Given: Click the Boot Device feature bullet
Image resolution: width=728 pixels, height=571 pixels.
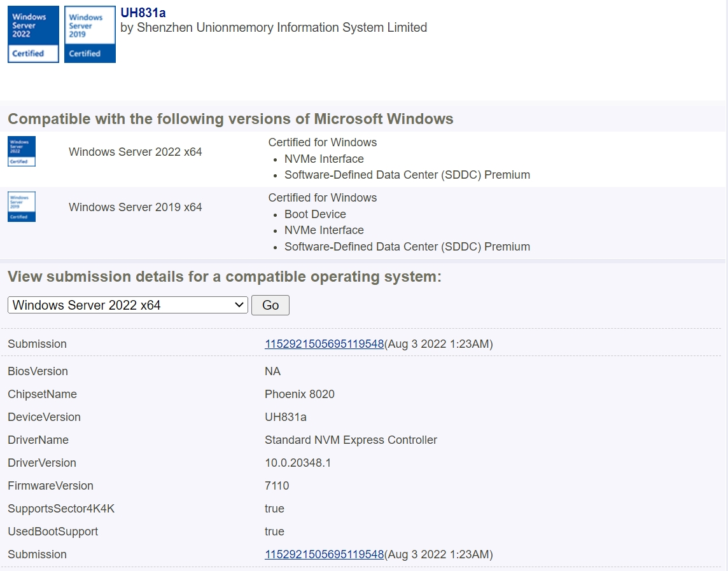Looking at the screenshot, I should [315, 214].
